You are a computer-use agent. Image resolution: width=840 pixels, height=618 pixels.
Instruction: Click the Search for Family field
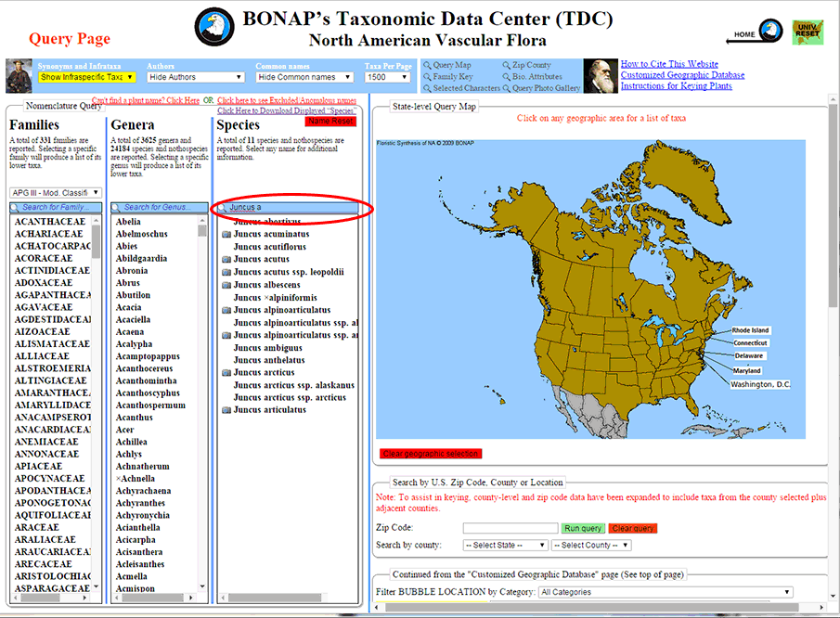(55, 207)
